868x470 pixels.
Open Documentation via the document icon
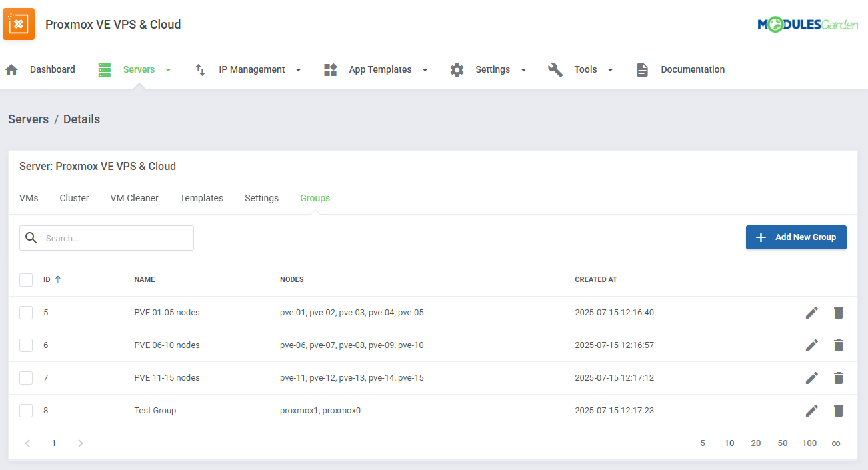642,69
